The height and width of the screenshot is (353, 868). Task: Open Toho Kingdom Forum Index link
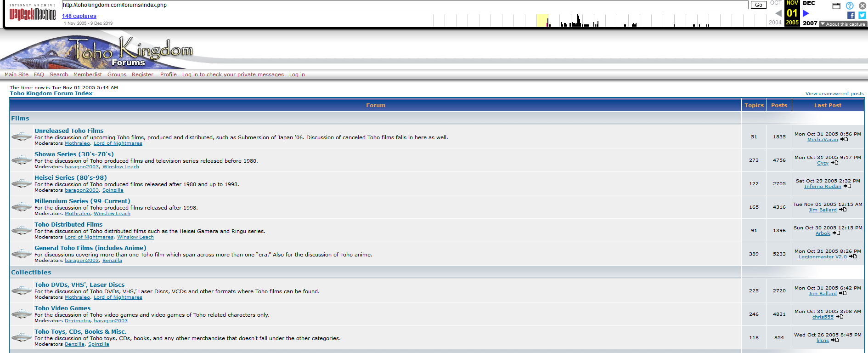pos(51,93)
